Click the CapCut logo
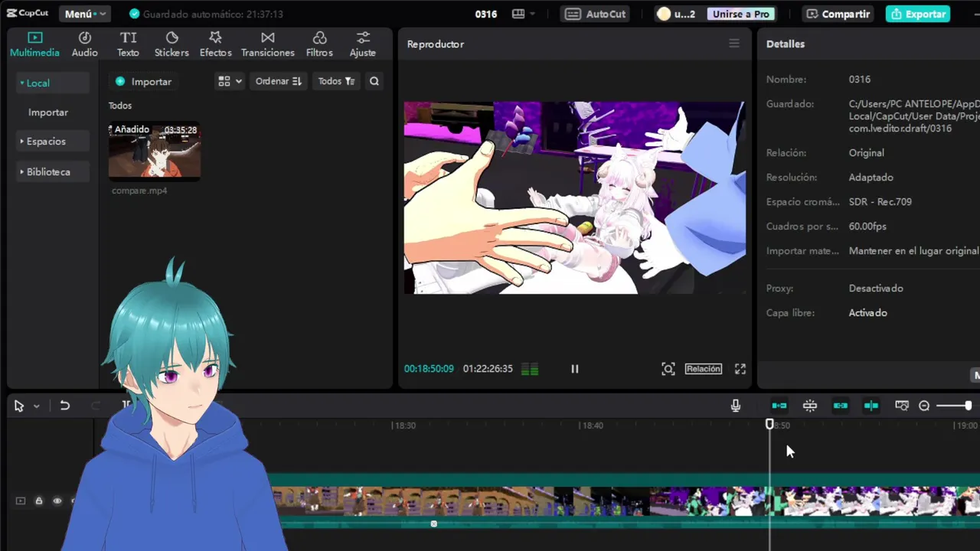Image resolution: width=980 pixels, height=551 pixels. (x=28, y=13)
